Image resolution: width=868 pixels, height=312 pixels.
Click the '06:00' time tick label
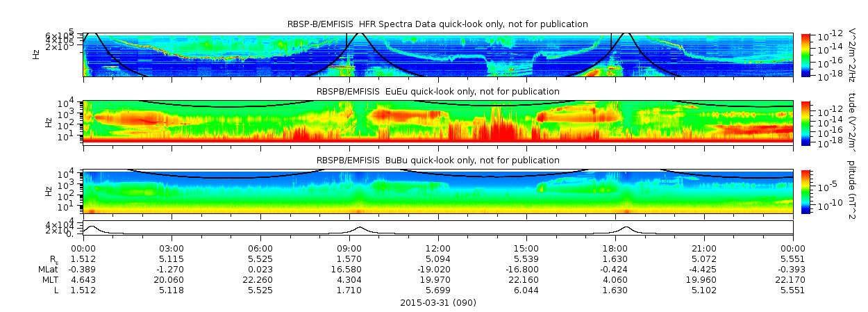(x=260, y=249)
